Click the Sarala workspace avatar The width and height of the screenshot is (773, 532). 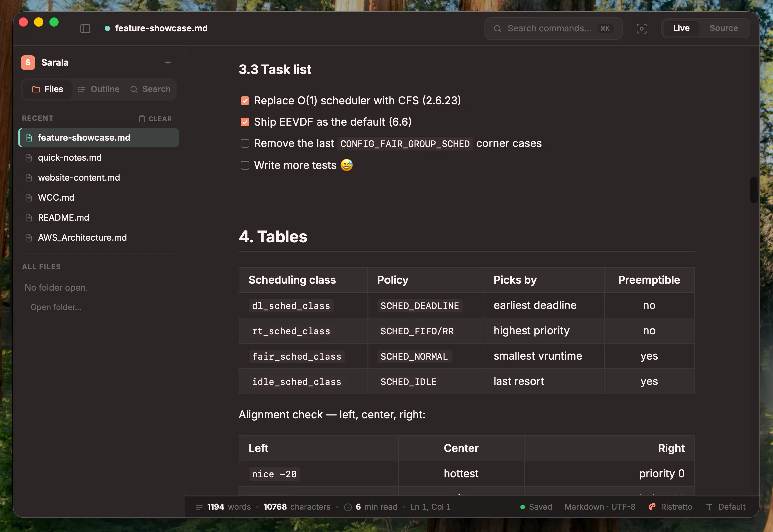click(x=28, y=62)
